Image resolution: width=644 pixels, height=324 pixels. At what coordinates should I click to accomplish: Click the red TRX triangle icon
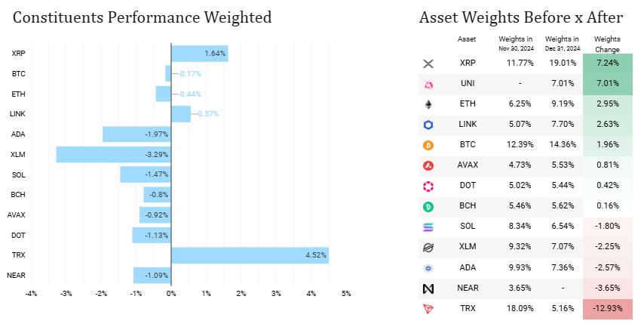coord(428,309)
